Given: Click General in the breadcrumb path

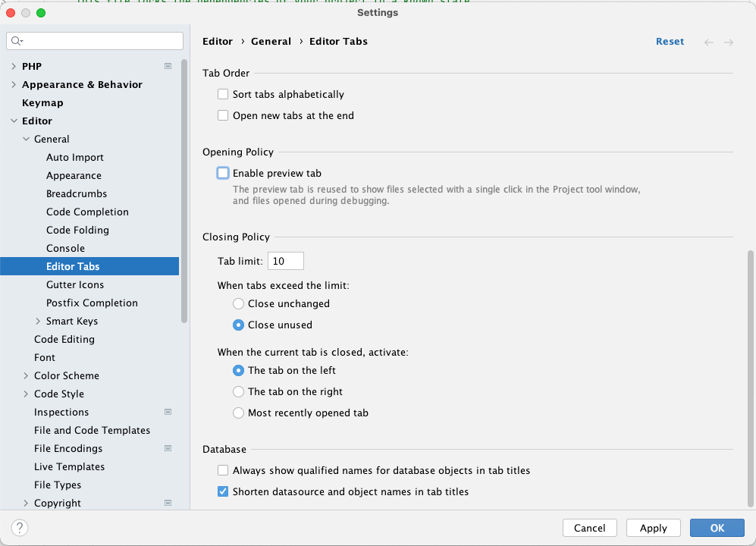Looking at the screenshot, I should coord(271,42).
